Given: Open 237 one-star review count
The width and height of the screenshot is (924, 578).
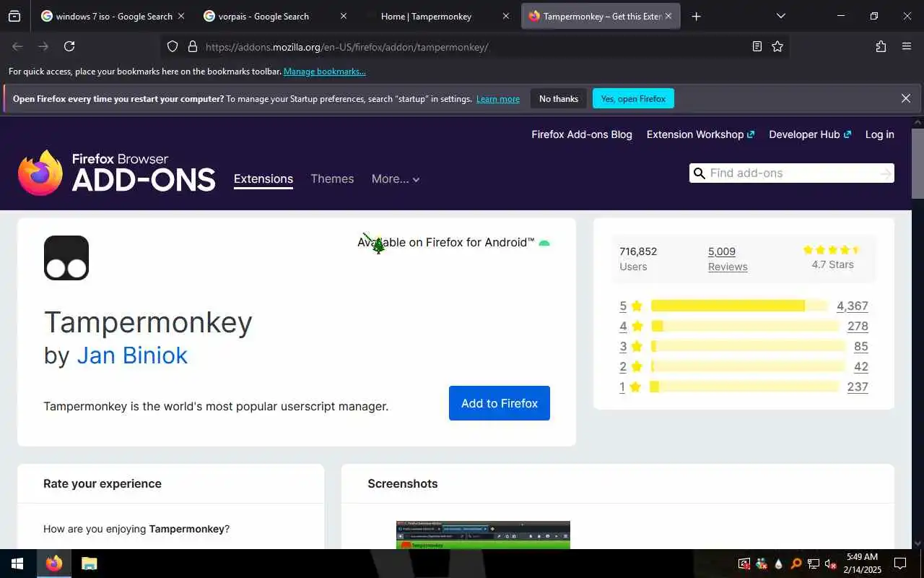Looking at the screenshot, I should coord(858,387).
